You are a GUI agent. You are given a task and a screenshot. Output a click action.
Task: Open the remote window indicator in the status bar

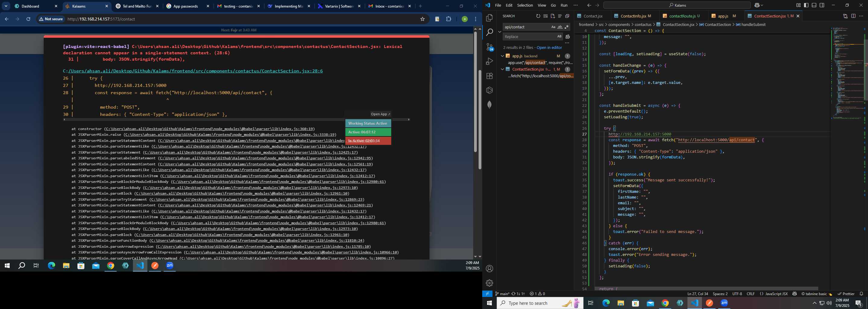point(487,294)
